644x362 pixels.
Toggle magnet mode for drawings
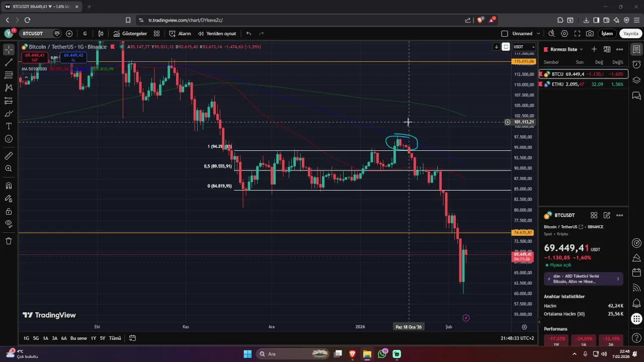9,186
